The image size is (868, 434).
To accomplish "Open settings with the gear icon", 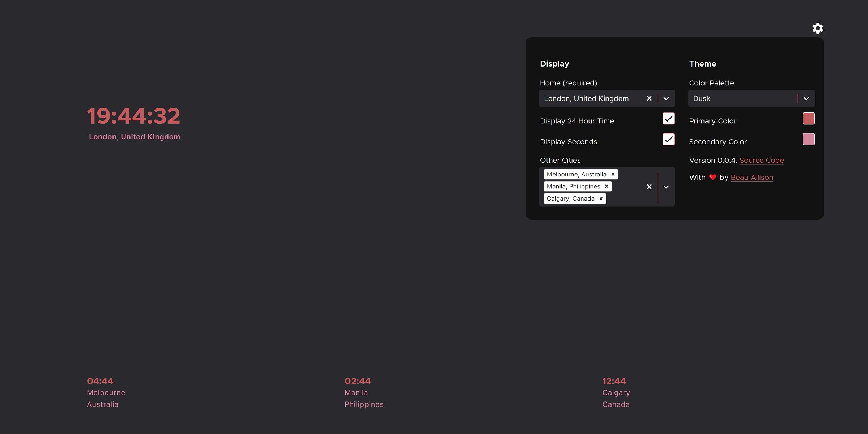I will 817,28.
